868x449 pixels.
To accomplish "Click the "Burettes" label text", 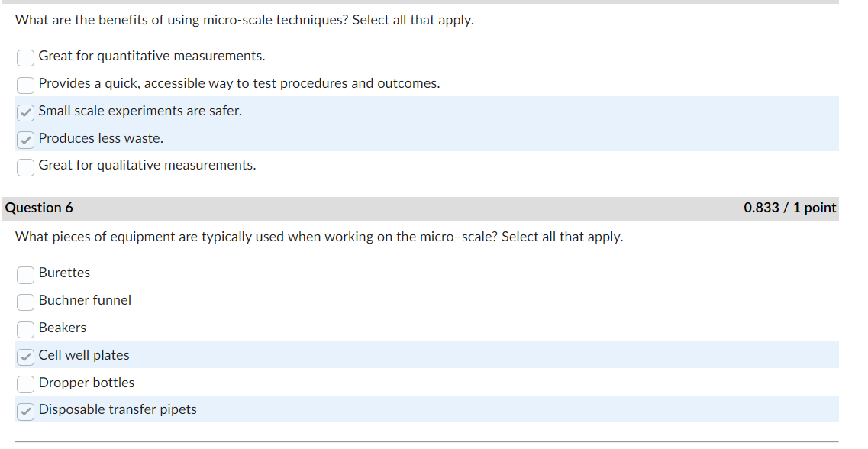I will pos(65,273).
